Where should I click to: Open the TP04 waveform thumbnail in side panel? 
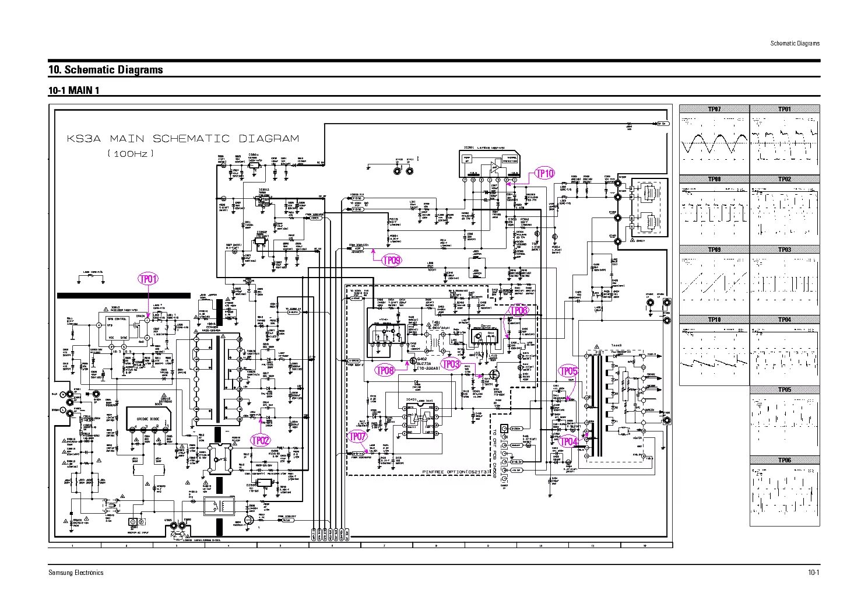[x=785, y=355]
